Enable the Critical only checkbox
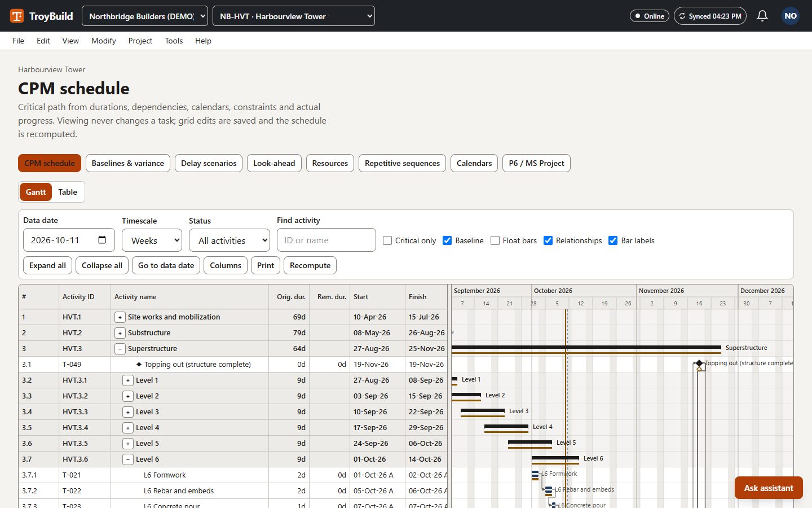This screenshot has width=812, height=508. click(387, 240)
